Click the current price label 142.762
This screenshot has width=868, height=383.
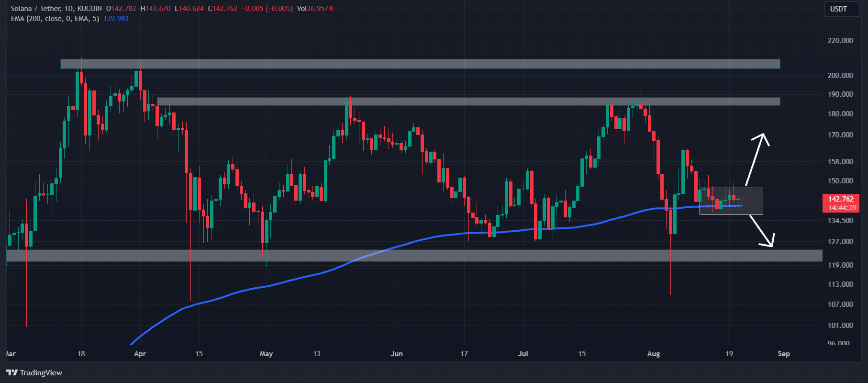(x=841, y=199)
